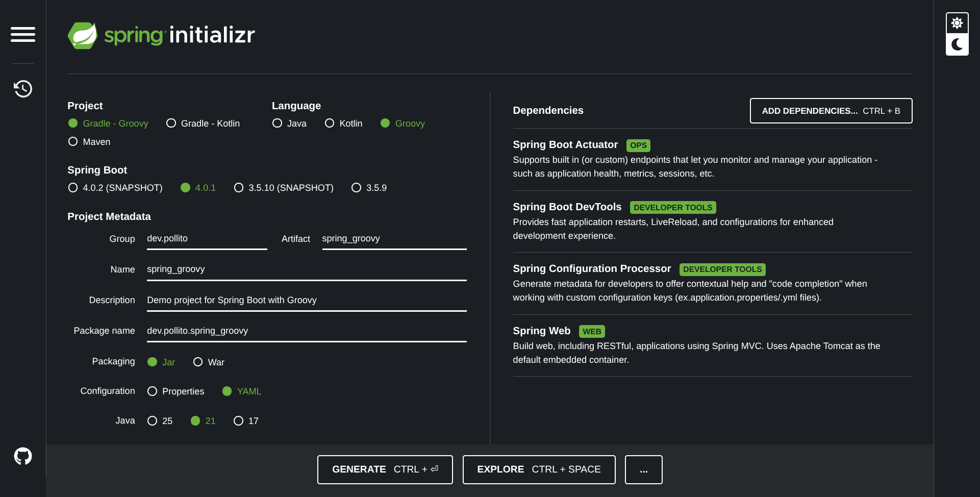Switch to dark theme moon icon

coord(957,45)
